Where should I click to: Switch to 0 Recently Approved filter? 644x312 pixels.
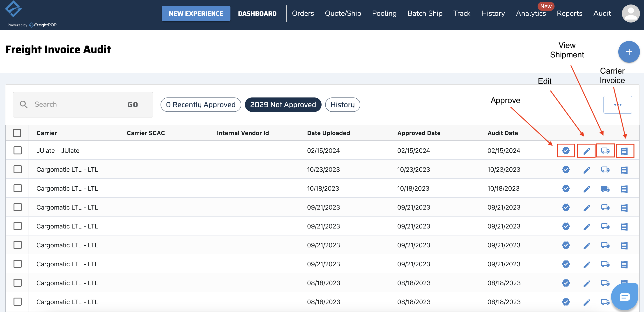pos(201,105)
